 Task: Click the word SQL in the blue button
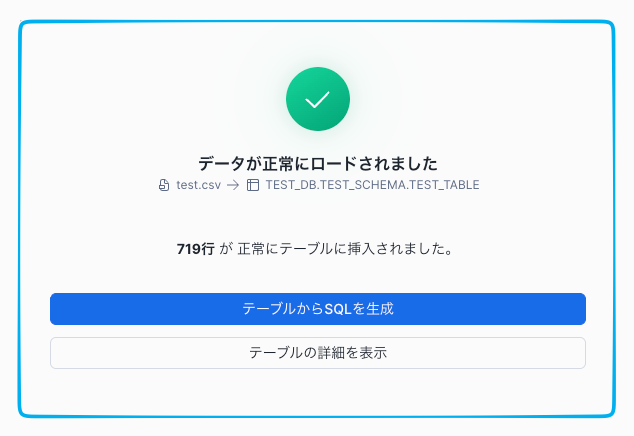point(338,309)
